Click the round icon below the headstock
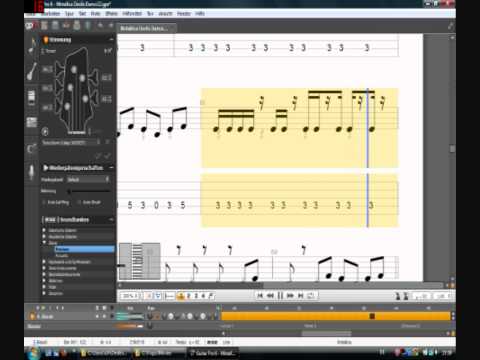The width and height of the screenshot is (480, 360). coord(45,132)
